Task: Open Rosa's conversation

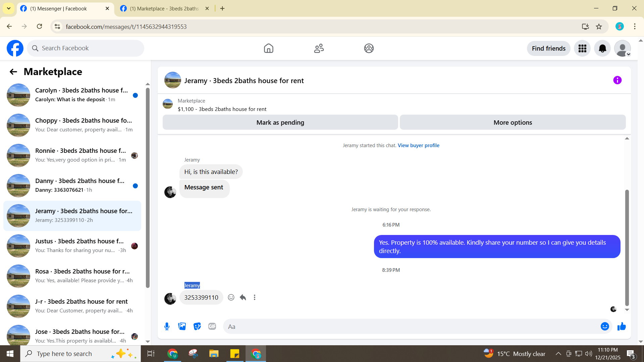Action: (x=72, y=276)
